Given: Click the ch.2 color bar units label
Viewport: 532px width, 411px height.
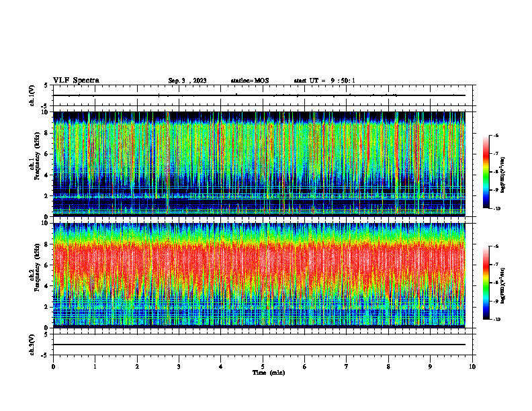Looking at the screenshot, I should click(503, 285).
